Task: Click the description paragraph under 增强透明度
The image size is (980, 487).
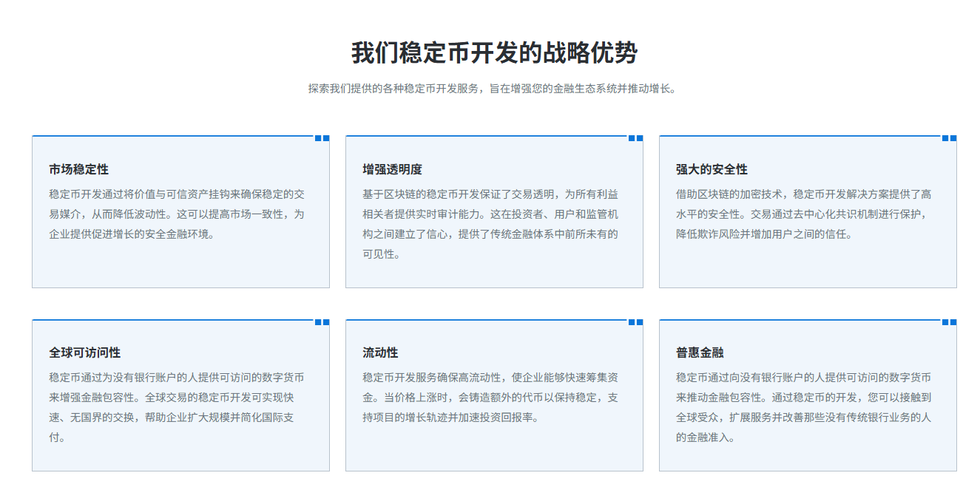Action: (490, 224)
